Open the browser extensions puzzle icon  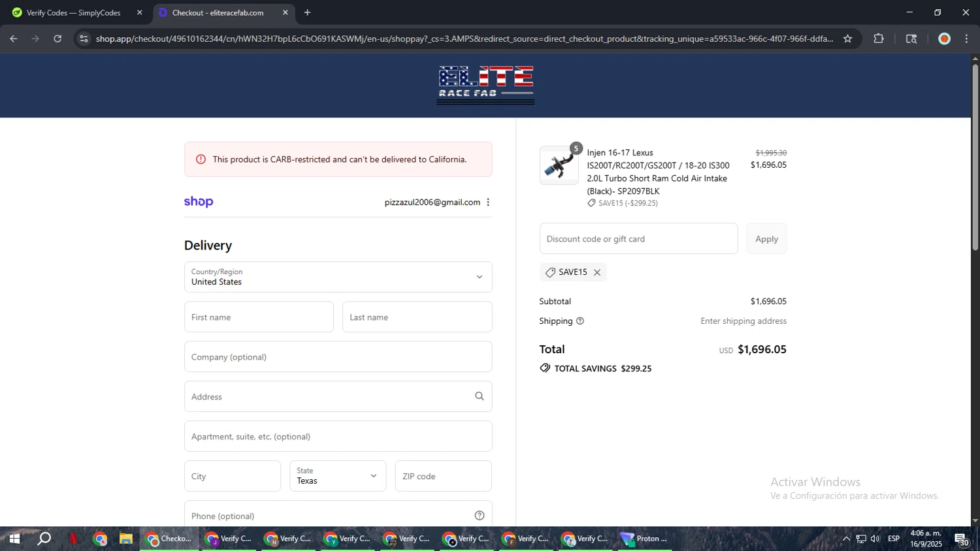click(x=879, y=39)
